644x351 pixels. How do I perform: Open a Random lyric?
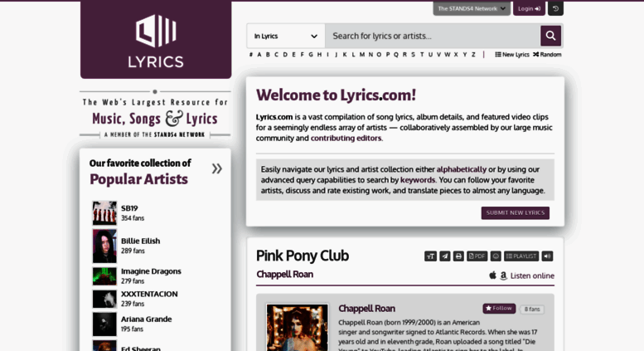click(x=547, y=54)
